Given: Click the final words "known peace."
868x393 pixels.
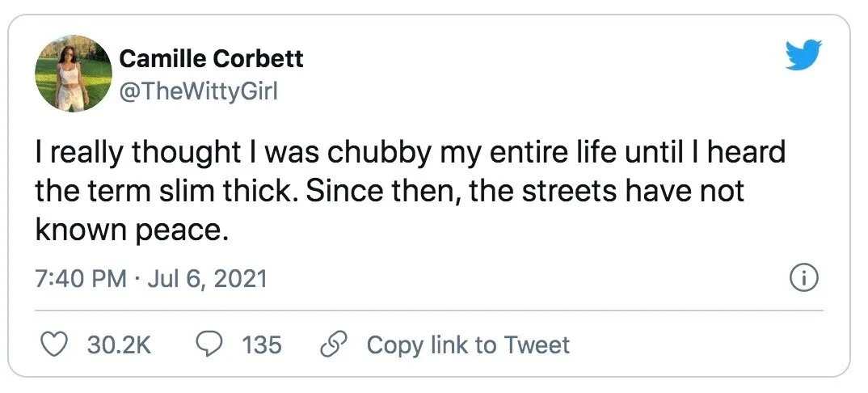Looking at the screenshot, I should (128, 230).
